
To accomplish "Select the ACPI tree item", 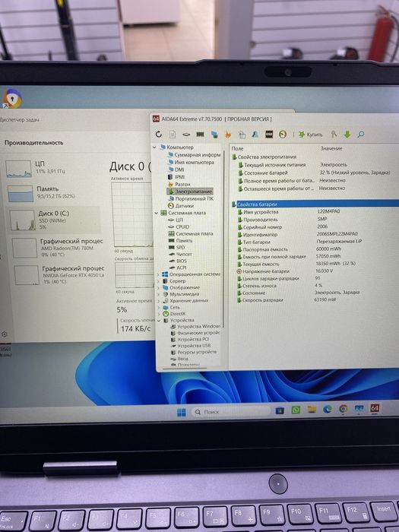I will point(178,268).
